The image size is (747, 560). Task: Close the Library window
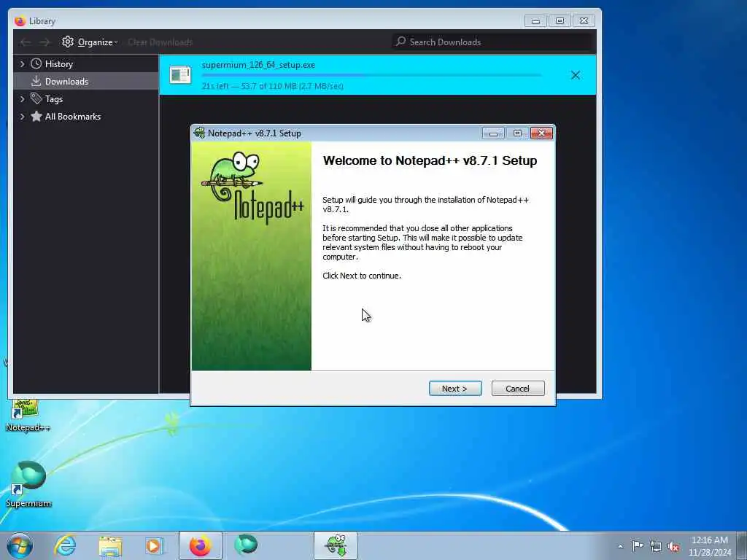[x=584, y=21]
